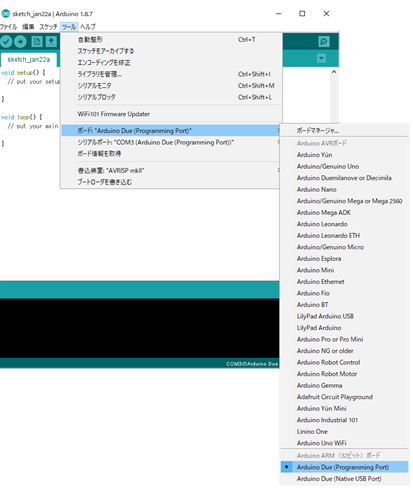Click the void loop() code line

point(21,117)
